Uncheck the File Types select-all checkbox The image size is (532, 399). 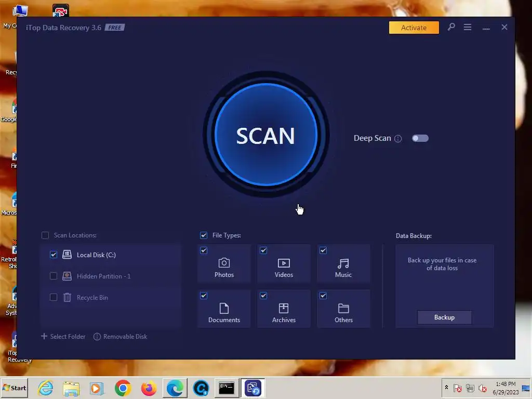click(x=204, y=235)
